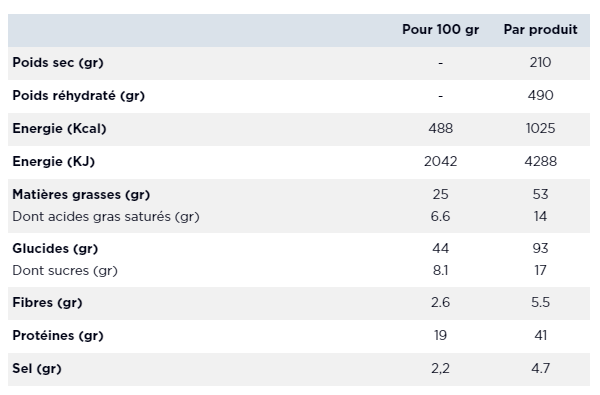The image size is (600, 395).
Task: Click the 'Dont sucres (gr)' text
Action: pos(65,271)
